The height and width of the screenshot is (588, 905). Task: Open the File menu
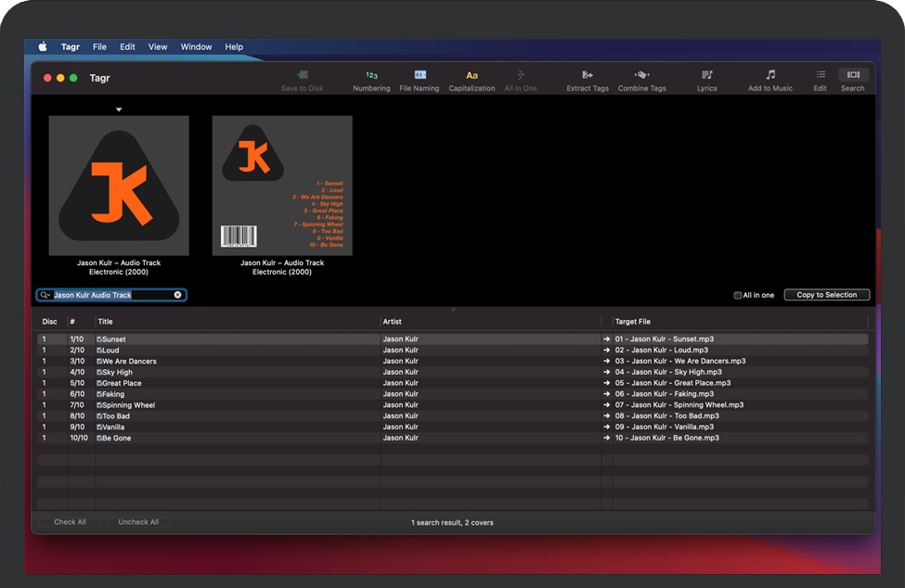(99, 46)
